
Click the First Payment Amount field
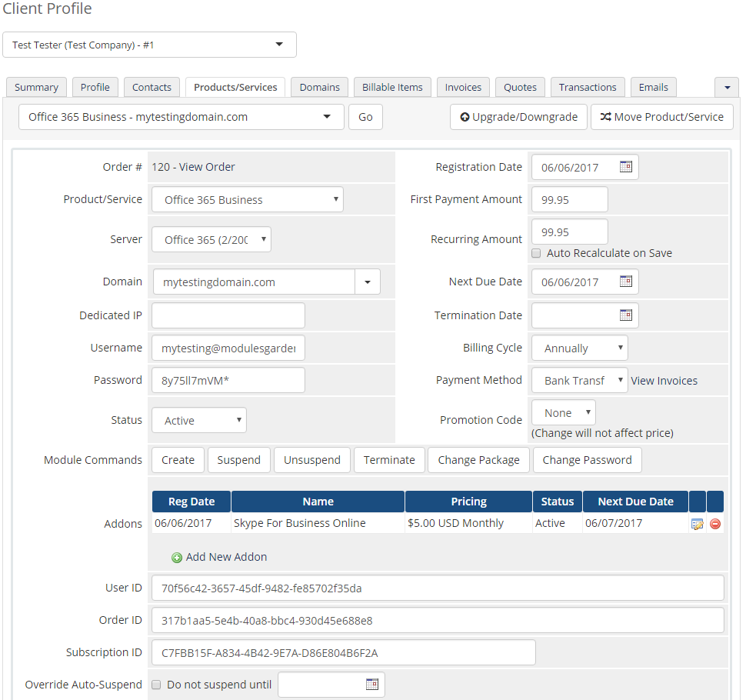pyautogui.click(x=569, y=199)
